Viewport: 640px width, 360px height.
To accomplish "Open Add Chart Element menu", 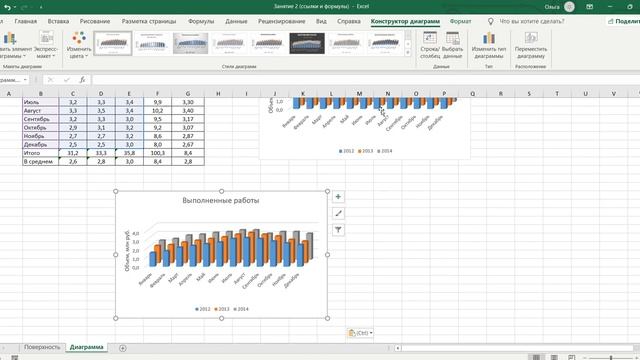I will pyautogui.click(x=12, y=45).
